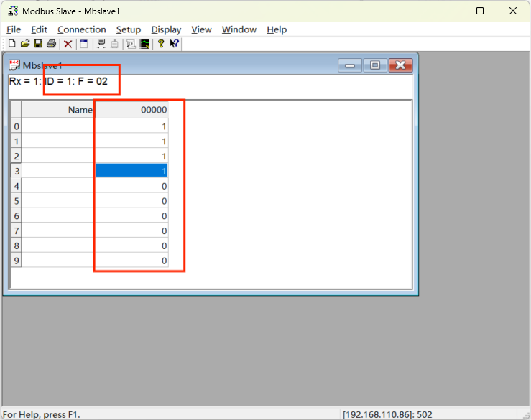Image resolution: width=531 pixels, height=420 pixels.
Task: Click the Save floppy disk icon
Action: [38, 44]
